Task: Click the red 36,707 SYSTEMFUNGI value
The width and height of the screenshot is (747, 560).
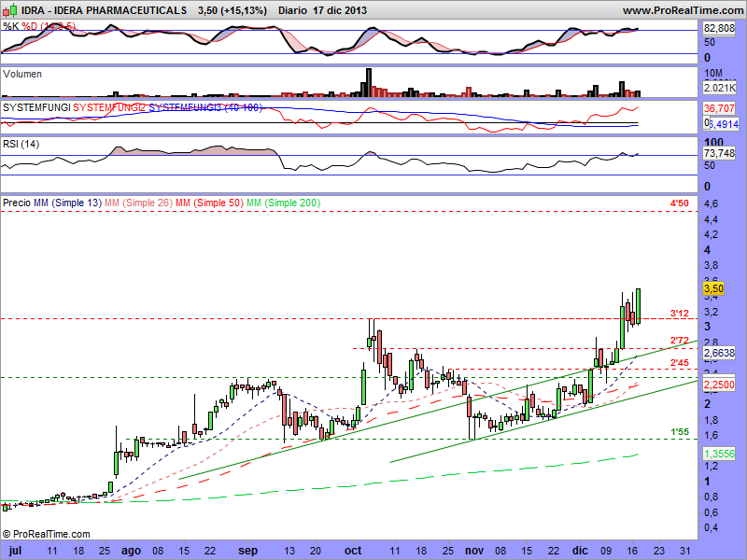Action: (721, 109)
